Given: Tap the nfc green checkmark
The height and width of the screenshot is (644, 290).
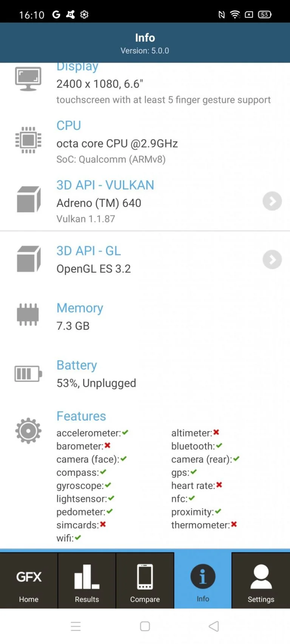Looking at the screenshot, I should click(191, 498).
